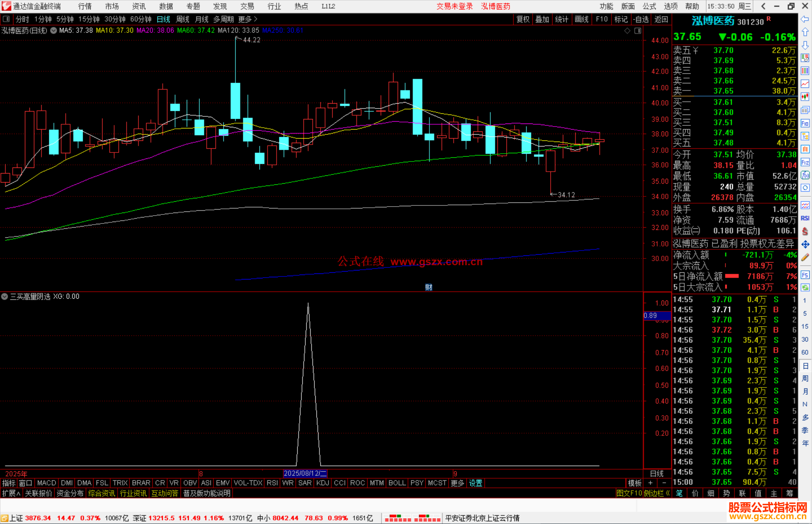The height and width of the screenshot is (524, 812).
Task: Open the 资讯 menu
Action: tap(139, 6)
